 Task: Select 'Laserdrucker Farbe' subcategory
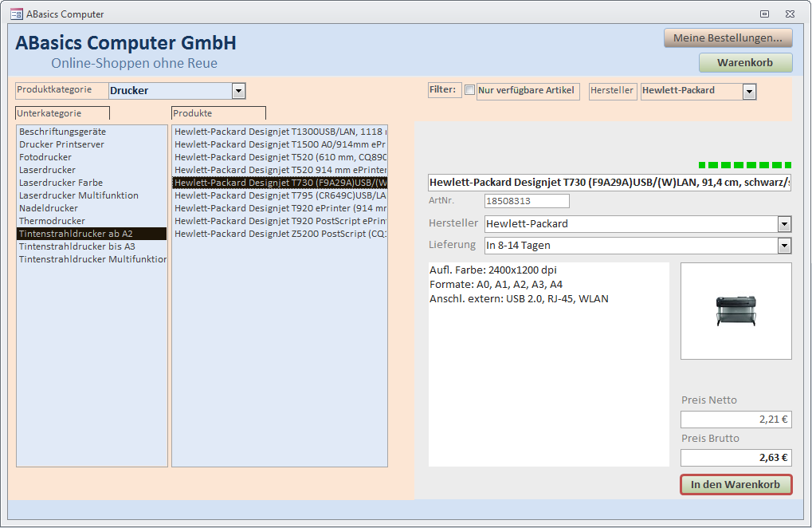(61, 183)
